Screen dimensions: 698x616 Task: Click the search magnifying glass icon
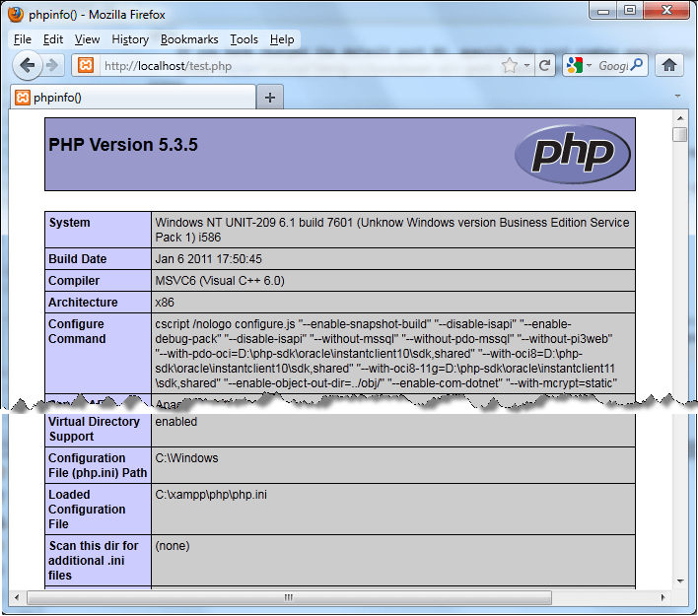coord(637,65)
